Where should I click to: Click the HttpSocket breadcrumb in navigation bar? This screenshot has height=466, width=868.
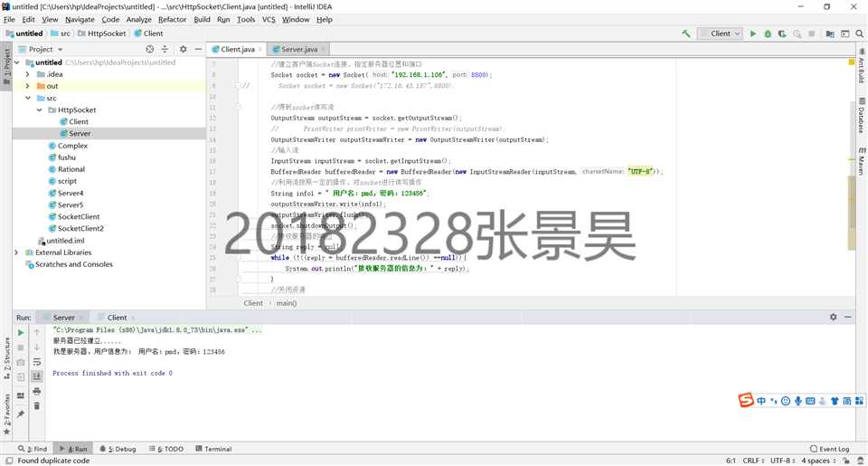pyautogui.click(x=102, y=33)
